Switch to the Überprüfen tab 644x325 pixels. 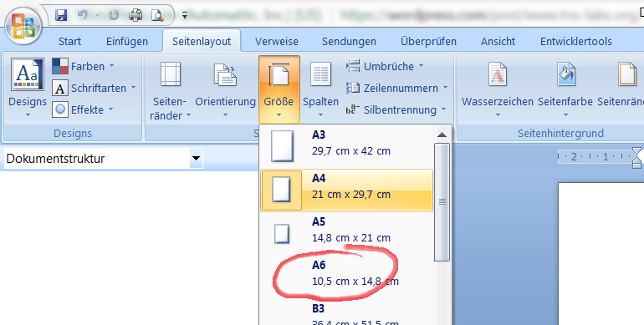[428, 42]
